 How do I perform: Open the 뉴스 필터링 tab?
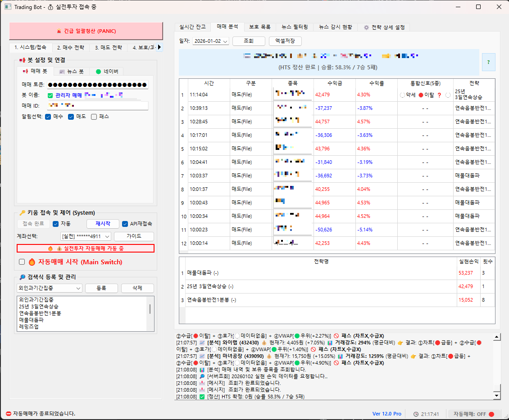coord(295,27)
